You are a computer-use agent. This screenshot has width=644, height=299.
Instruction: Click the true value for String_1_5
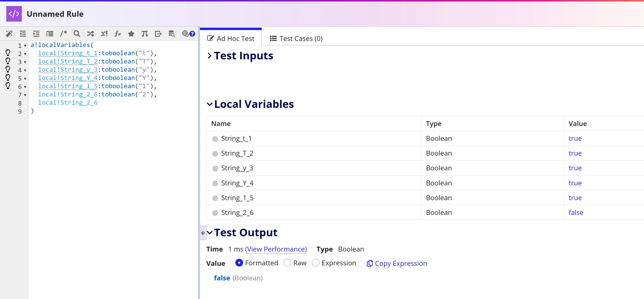(575, 198)
